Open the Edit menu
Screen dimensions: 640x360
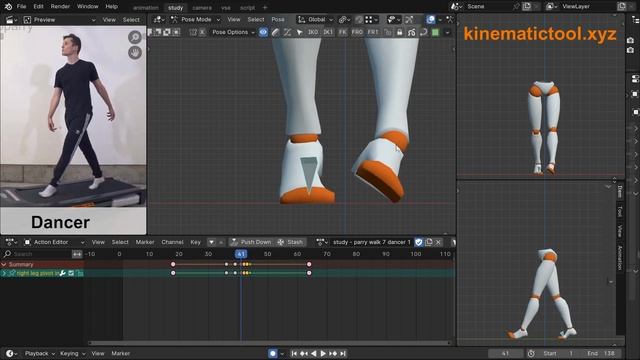click(38, 7)
